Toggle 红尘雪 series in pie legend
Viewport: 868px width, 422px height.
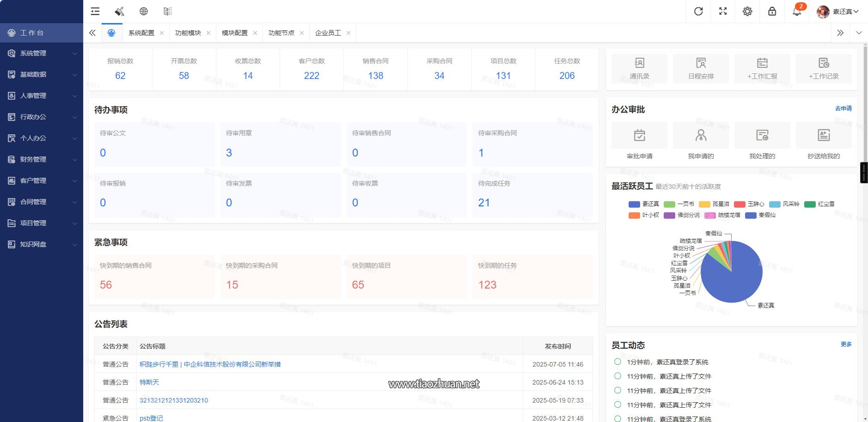coord(819,204)
